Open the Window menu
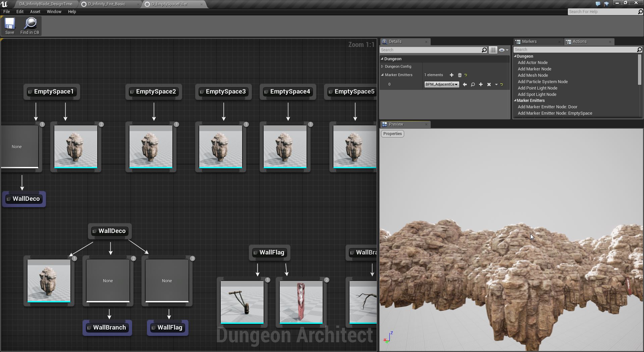The width and height of the screenshot is (644, 352). (54, 12)
